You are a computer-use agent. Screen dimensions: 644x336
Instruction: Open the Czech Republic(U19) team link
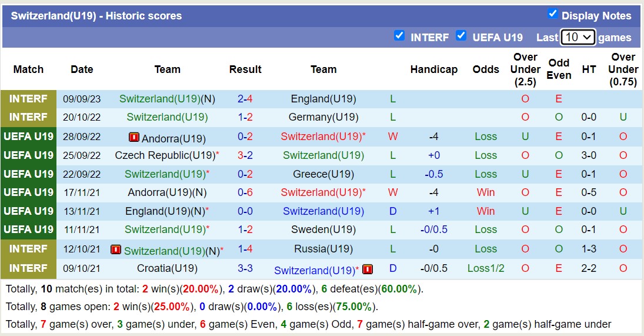(165, 155)
